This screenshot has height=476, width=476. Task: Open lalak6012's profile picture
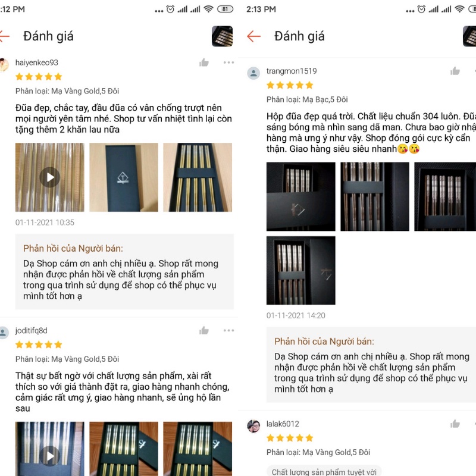pos(254,425)
